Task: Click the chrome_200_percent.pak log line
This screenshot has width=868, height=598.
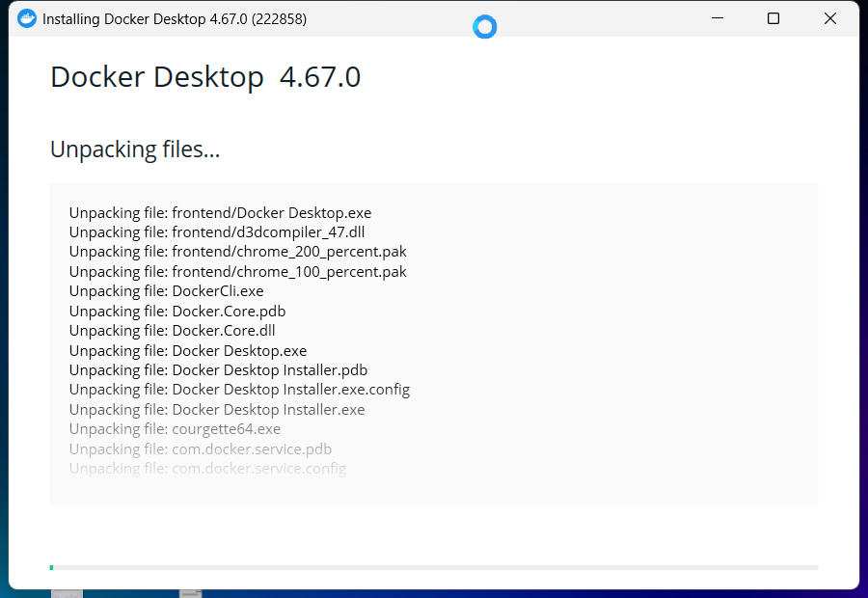Action: point(237,252)
